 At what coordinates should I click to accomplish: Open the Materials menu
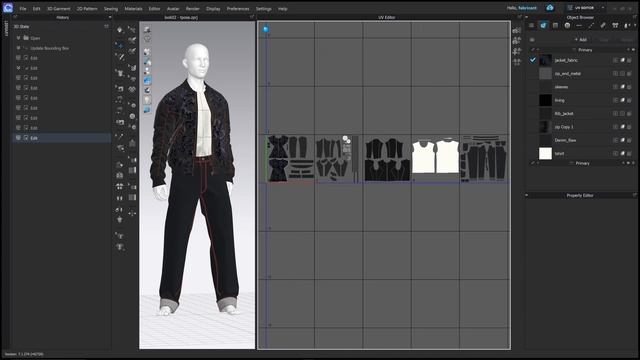133,9
